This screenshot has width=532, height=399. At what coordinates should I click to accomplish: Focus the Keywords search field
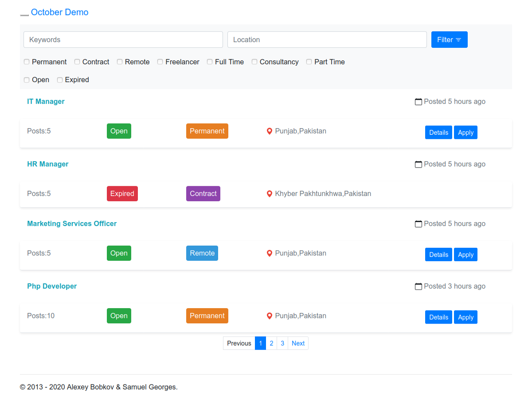[x=123, y=39]
